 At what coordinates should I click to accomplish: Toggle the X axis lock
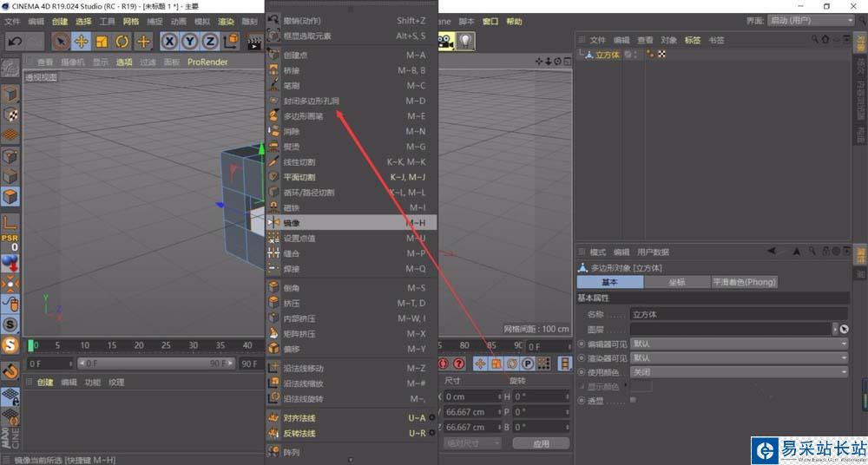click(170, 41)
